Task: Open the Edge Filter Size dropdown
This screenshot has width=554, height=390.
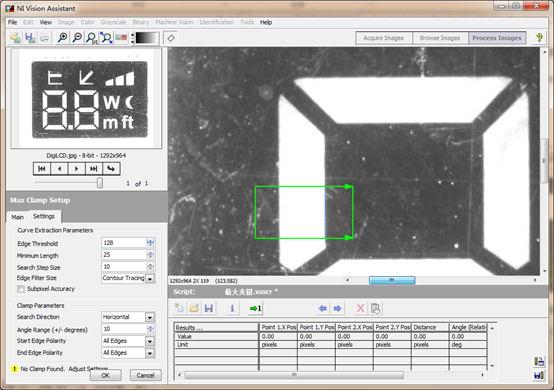Action: [150, 278]
